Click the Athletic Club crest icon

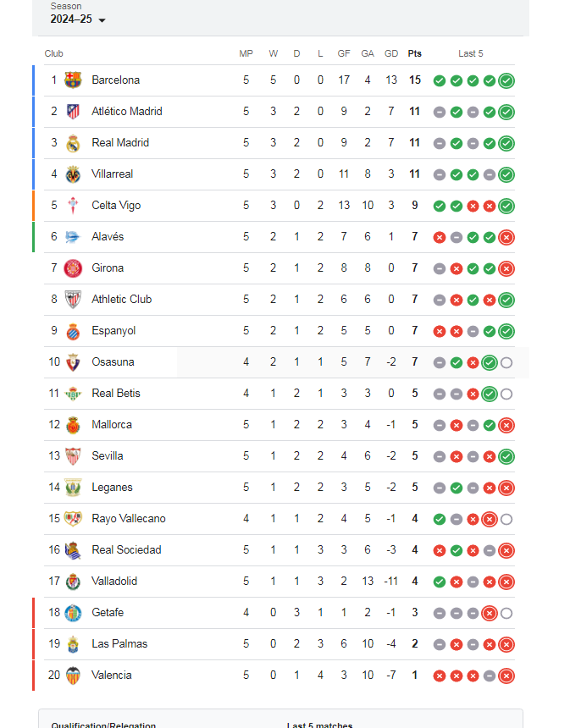tap(73, 300)
